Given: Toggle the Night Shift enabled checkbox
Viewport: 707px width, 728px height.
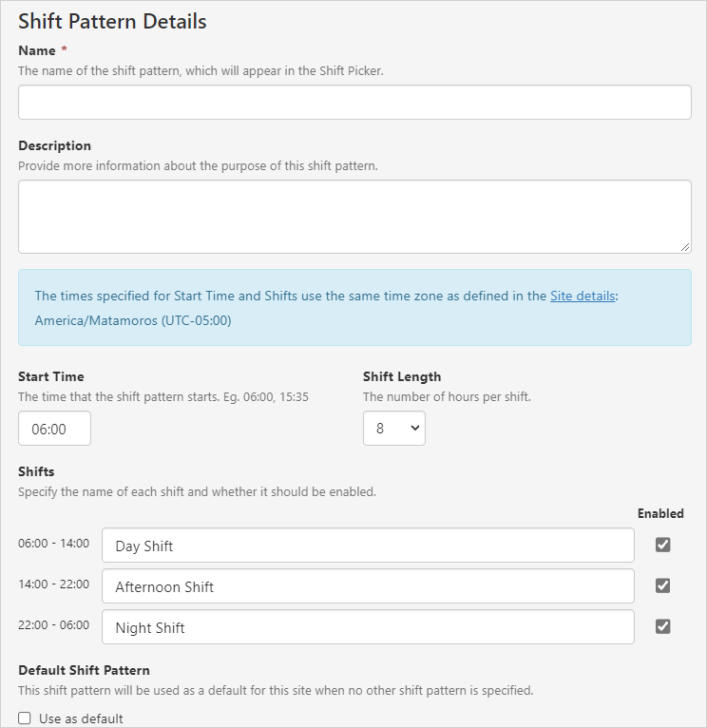Looking at the screenshot, I should (x=663, y=626).
